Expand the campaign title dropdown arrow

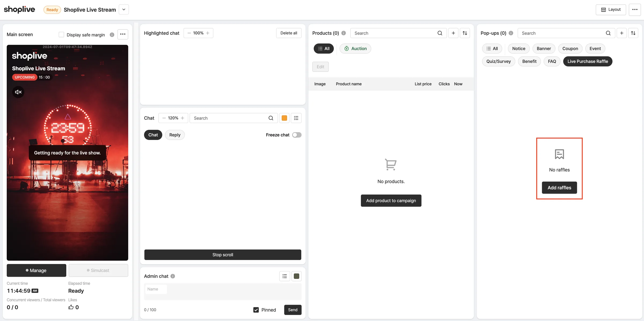tap(124, 10)
